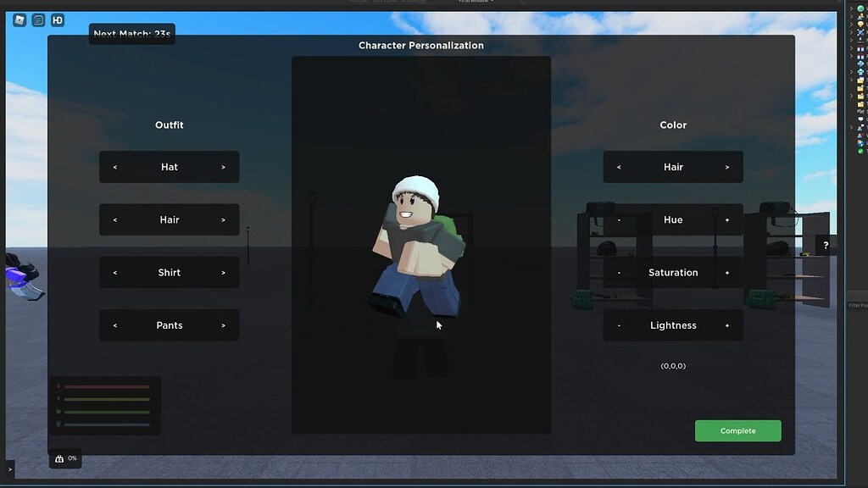Increase the Lightness value
The image size is (868, 488).
726,326
